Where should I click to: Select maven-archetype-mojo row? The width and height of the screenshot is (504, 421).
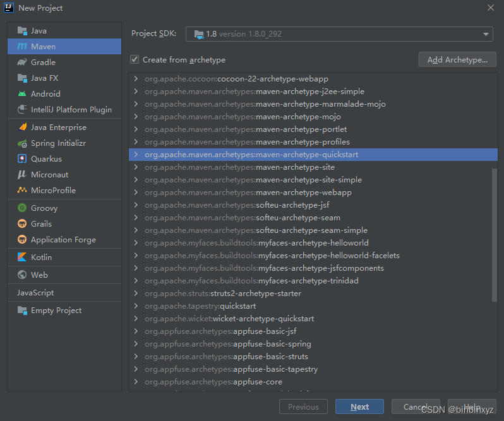[x=313, y=117]
